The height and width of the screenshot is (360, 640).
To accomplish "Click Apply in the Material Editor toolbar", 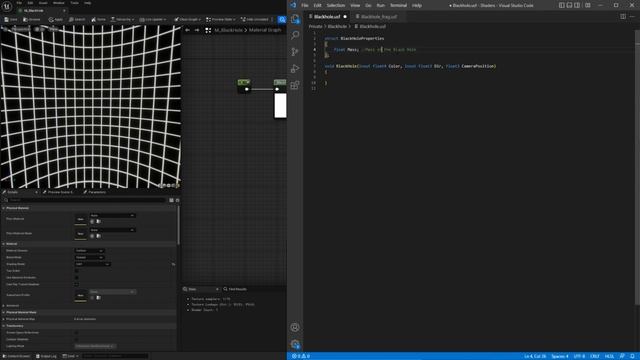I will 56,19.
